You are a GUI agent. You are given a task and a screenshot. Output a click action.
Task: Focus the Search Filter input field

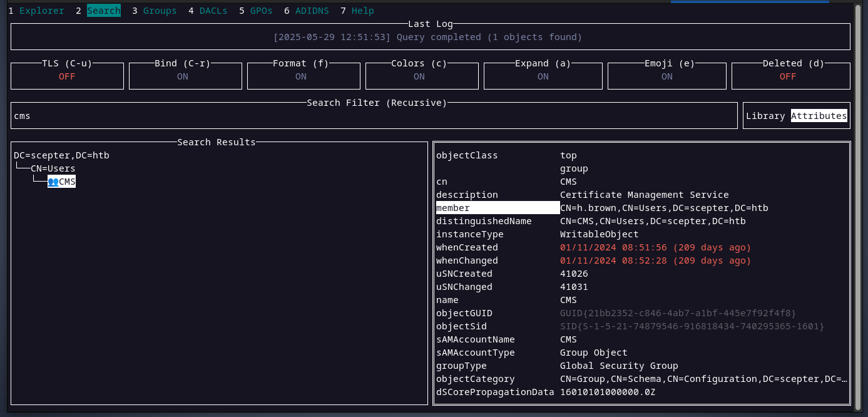click(x=374, y=116)
